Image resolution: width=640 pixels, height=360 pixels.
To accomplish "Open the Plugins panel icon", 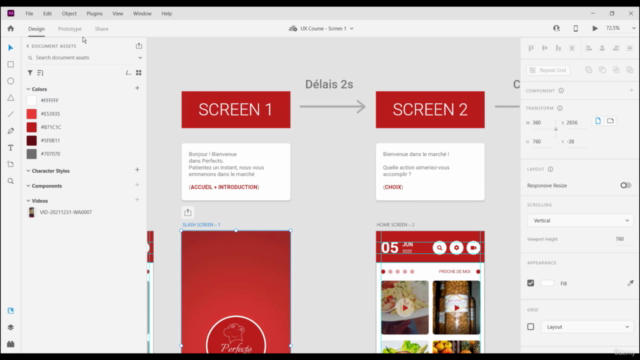I will [11, 344].
